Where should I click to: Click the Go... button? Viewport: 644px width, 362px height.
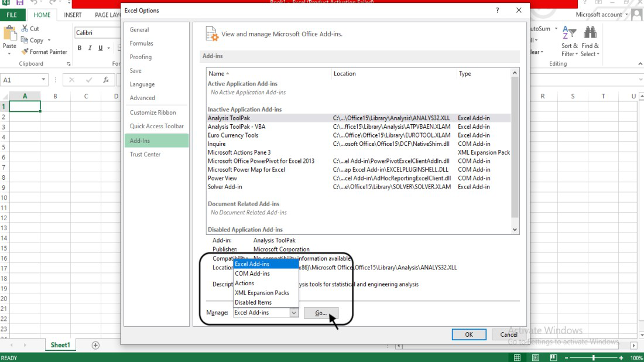[x=321, y=313]
